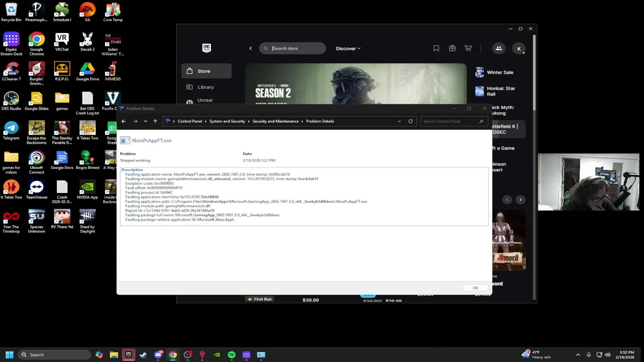Open the taskbar volume control
This screenshot has height=362, width=644.
click(x=607, y=354)
